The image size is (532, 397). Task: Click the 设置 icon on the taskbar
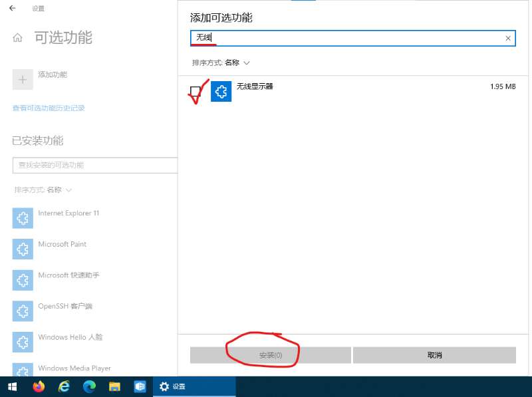click(x=164, y=386)
